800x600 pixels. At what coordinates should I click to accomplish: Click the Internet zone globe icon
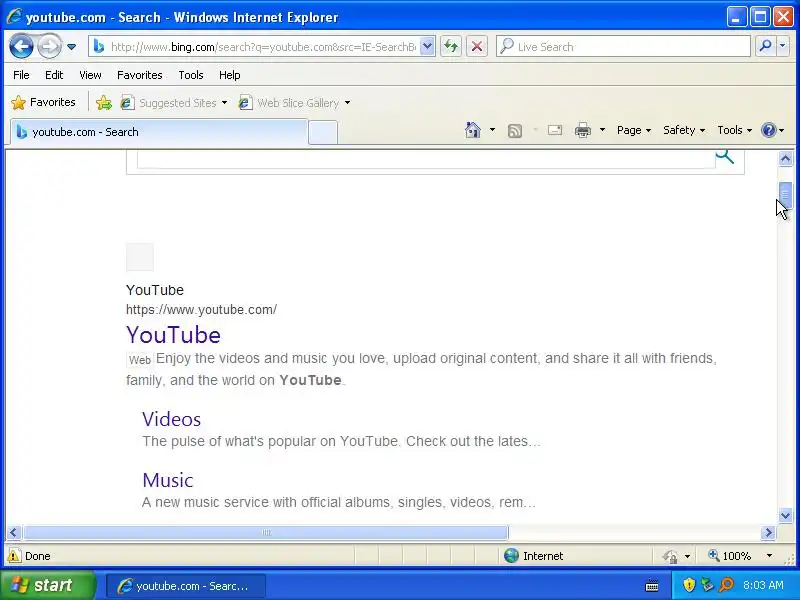[511, 556]
